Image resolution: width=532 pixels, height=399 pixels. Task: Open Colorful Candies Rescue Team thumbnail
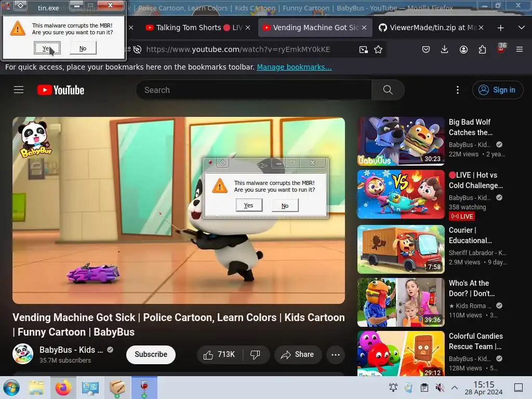pyautogui.click(x=401, y=353)
